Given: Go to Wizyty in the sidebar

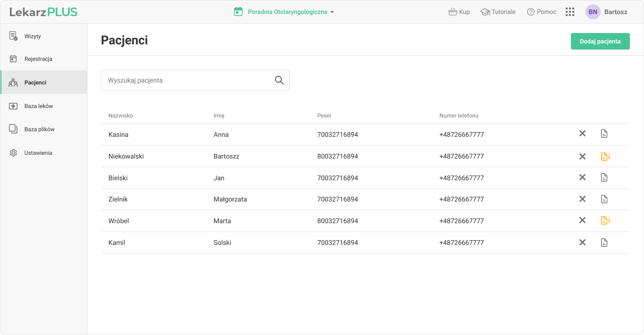Looking at the screenshot, I should point(33,36).
